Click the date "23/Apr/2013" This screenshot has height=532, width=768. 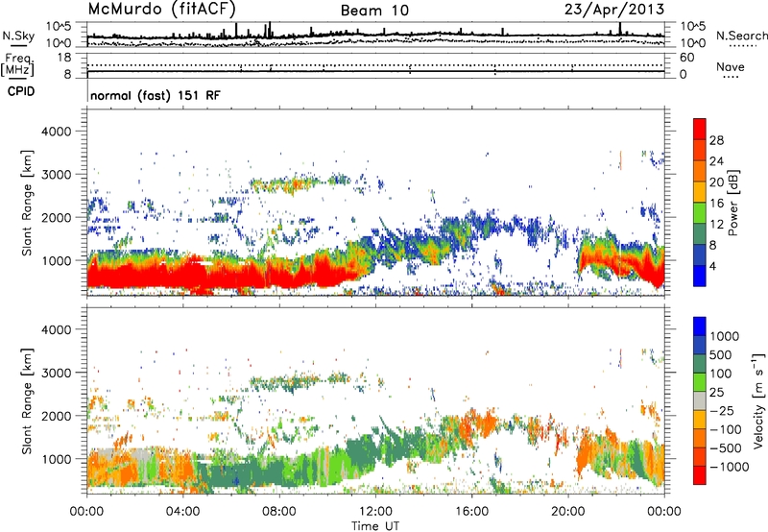point(614,9)
